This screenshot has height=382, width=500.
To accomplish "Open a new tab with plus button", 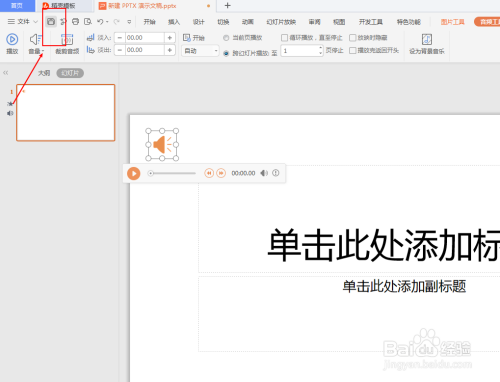I will [227, 5].
